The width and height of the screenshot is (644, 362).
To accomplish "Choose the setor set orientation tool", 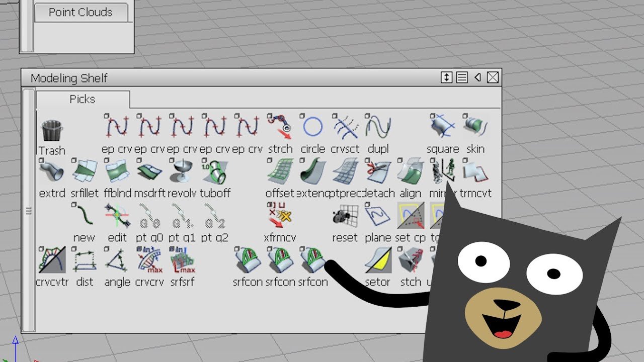I will click(x=378, y=259).
